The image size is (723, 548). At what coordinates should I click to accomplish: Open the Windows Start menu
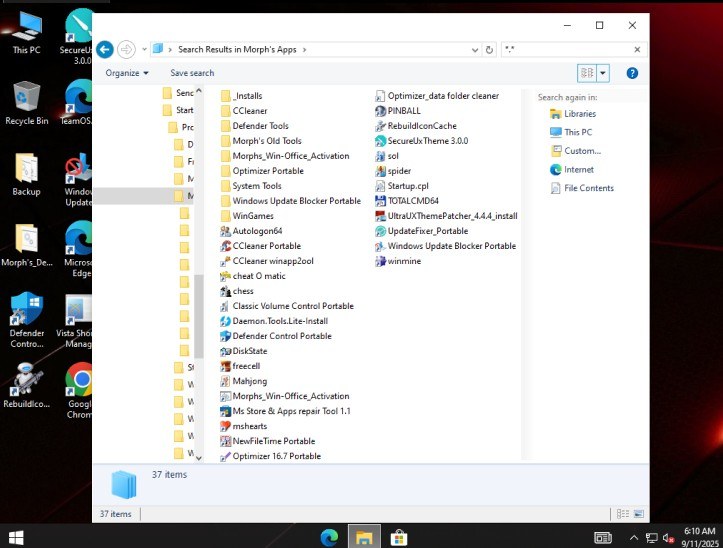point(16,537)
